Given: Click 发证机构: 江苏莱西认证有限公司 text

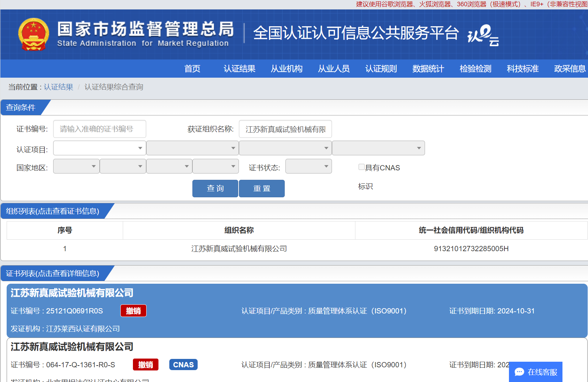Looking at the screenshot, I should click(x=65, y=329).
